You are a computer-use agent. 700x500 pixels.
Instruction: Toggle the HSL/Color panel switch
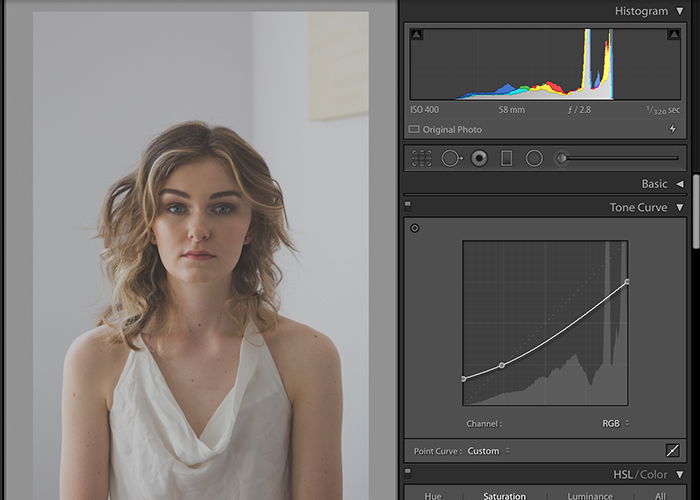click(x=408, y=472)
